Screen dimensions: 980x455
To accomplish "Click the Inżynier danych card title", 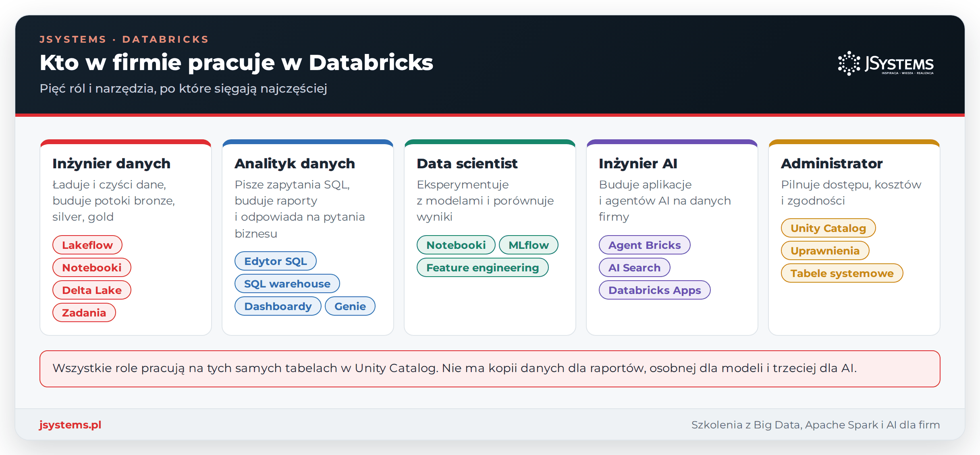I will [x=112, y=163].
